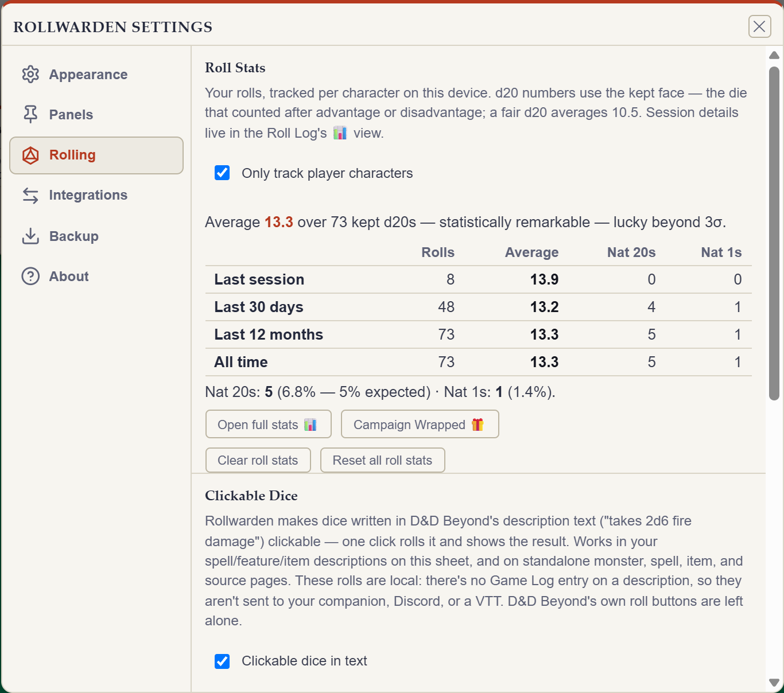Click the bar chart icon in Roll Stats description
Image resolution: width=784 pixels, height=693 pixels.
tap(340, 133)
